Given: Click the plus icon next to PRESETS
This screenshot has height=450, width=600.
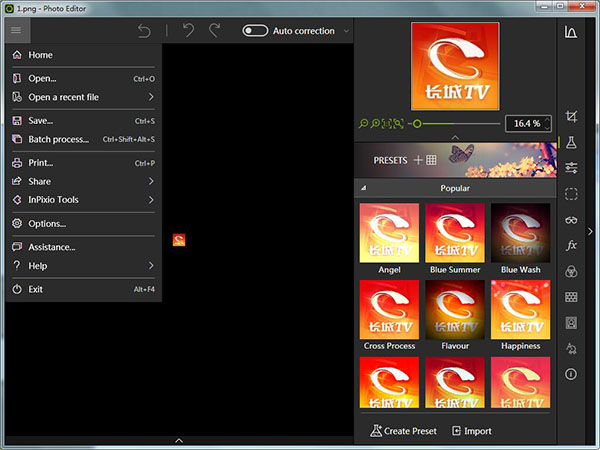Looking at the screenshot, I should (418, 160).
